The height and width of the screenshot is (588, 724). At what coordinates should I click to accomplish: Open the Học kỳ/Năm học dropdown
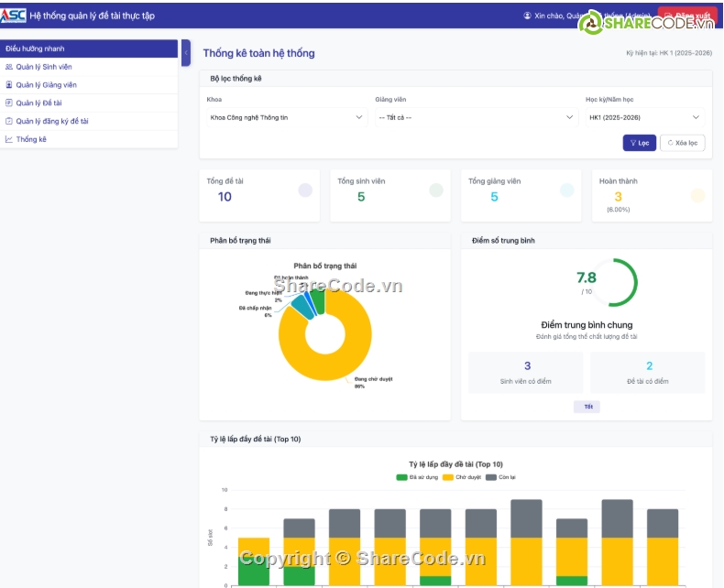point(645,117)
